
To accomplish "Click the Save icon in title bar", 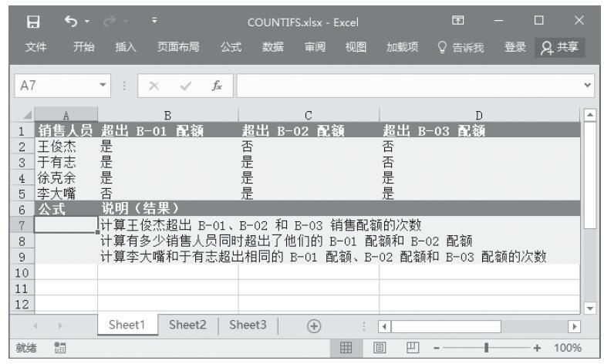I will point(23,17).
